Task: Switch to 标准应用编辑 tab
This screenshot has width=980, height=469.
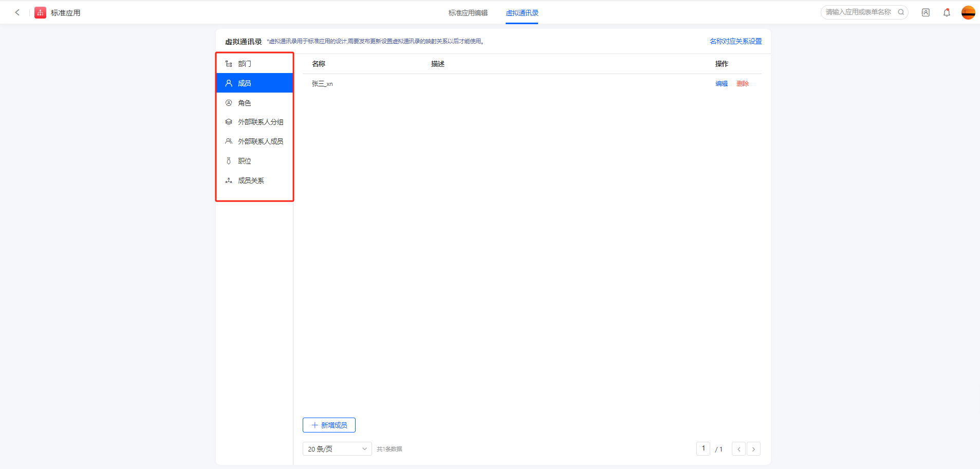Action: 468,13
